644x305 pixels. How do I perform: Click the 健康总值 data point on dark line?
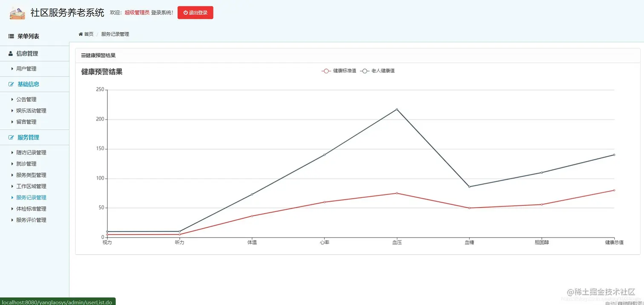pyautogui.click(x=614, y=155)
